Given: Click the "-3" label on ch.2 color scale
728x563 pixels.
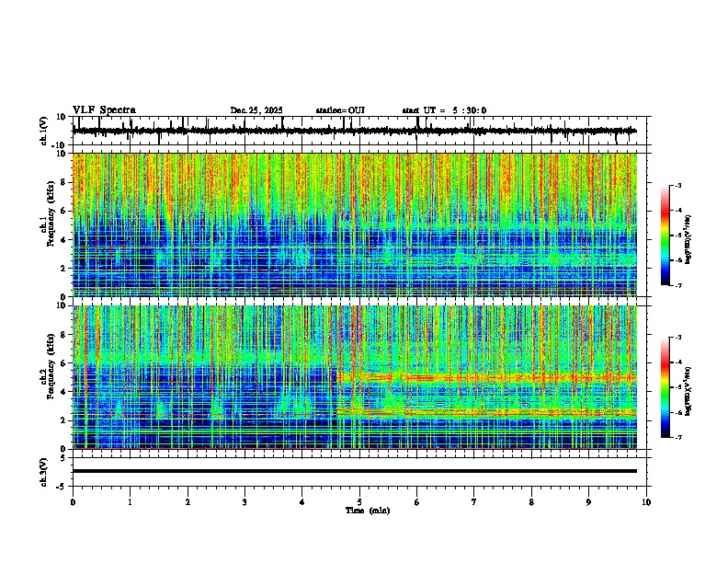Looking at the screenshot, I should (678, 338).
